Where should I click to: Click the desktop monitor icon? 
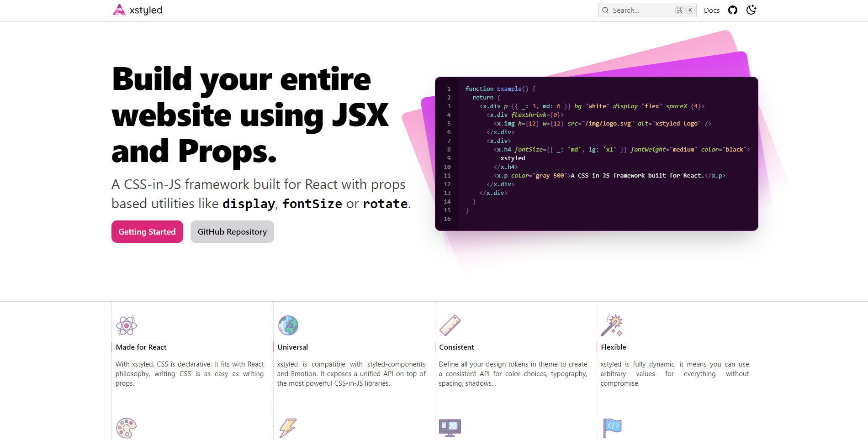click(x=450, y=428)
